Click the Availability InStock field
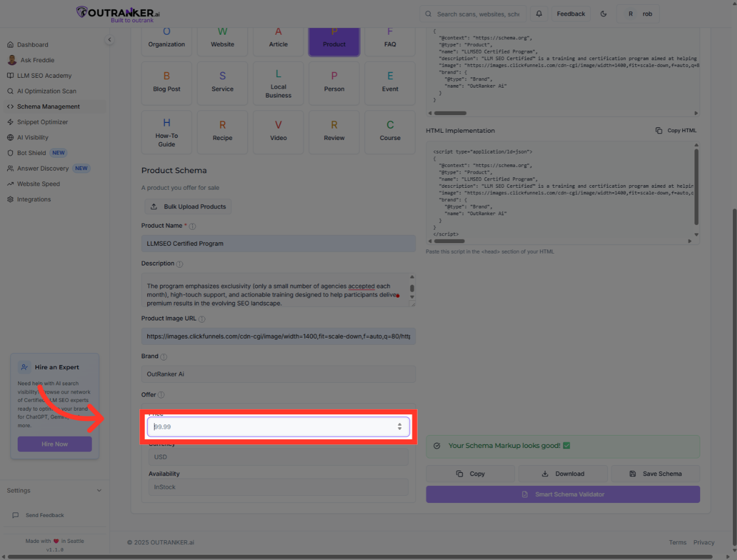Viewport: 737px width, 560px height. click(278, 487)
